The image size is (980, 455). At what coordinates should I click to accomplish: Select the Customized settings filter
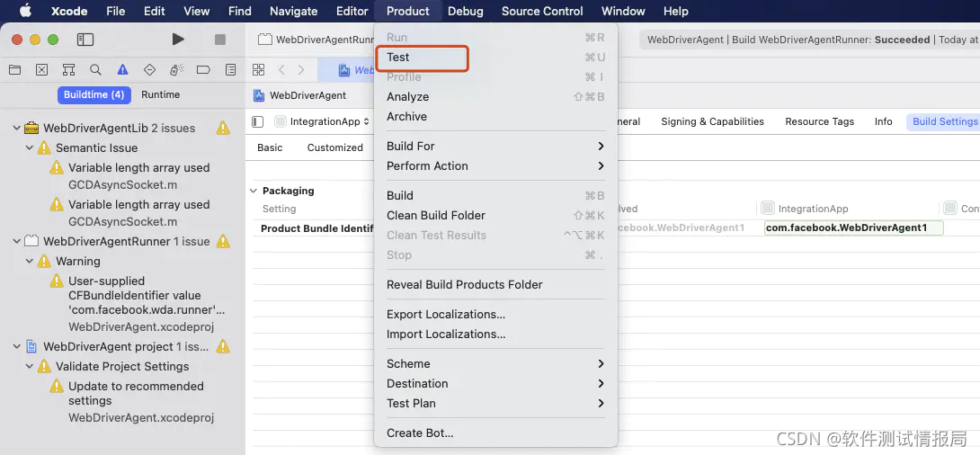[335, 147]
